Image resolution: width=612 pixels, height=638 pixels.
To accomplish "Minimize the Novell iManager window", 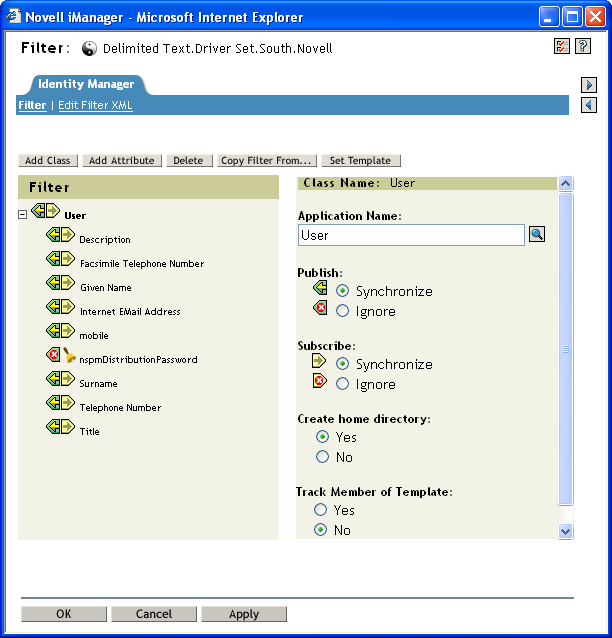I will click(549, 17).
